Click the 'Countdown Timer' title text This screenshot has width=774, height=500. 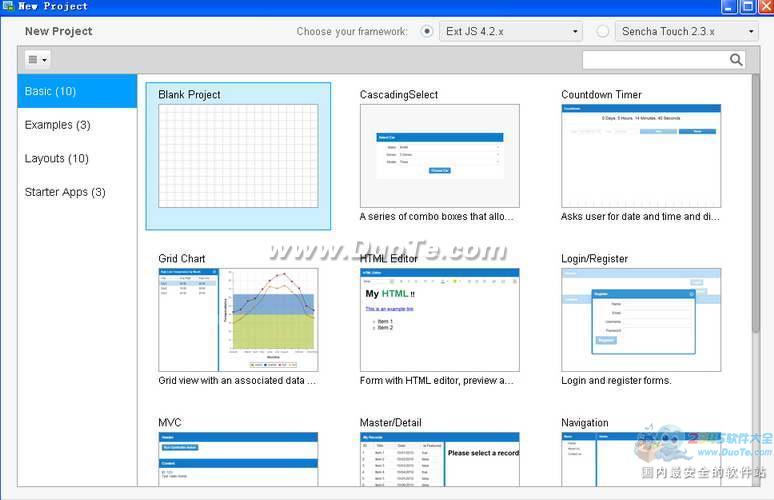point(601,95)
